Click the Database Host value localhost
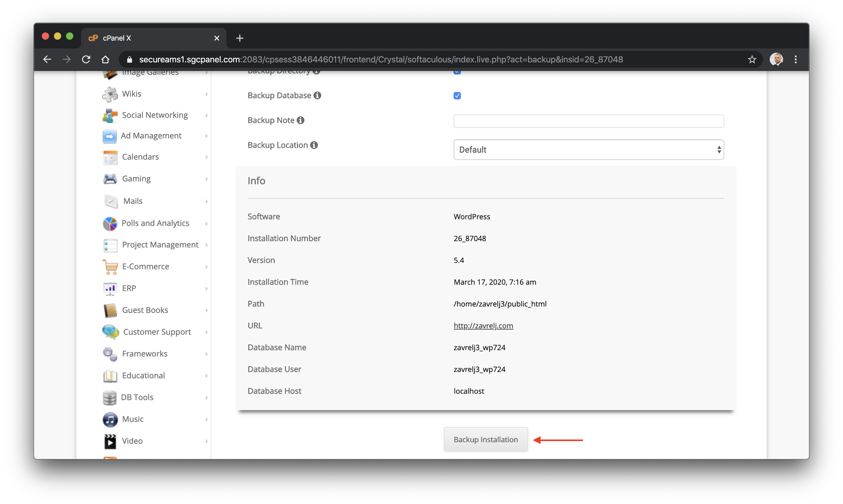 pyautogui.click(x=469, y=391)
